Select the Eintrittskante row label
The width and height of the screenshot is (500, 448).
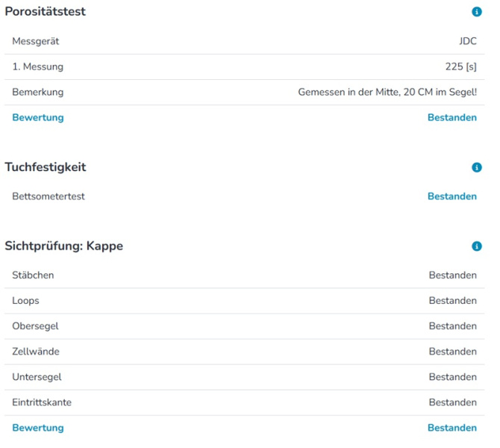pyautogui.click(x=42, y=402)
